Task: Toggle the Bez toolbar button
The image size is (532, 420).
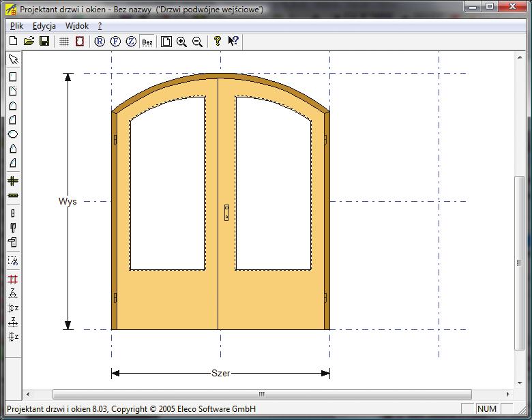Action: click(147, 42)
